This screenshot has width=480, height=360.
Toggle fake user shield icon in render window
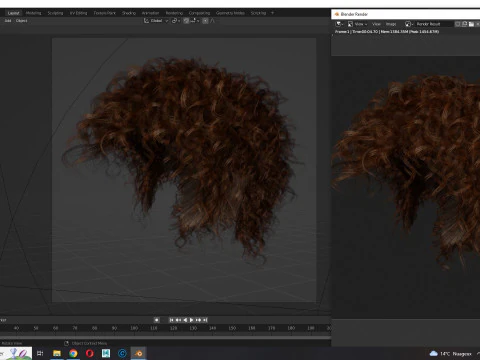coord(458,24)
